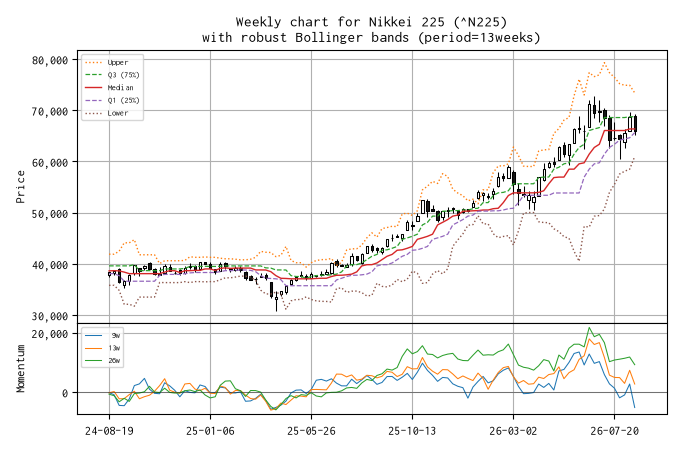The height and width of the screenshot is (450, 680).
Task: Click the chart title 'Weekly chart for Nikkei 225 (^N225)'
Action: [x=371, y=22]
